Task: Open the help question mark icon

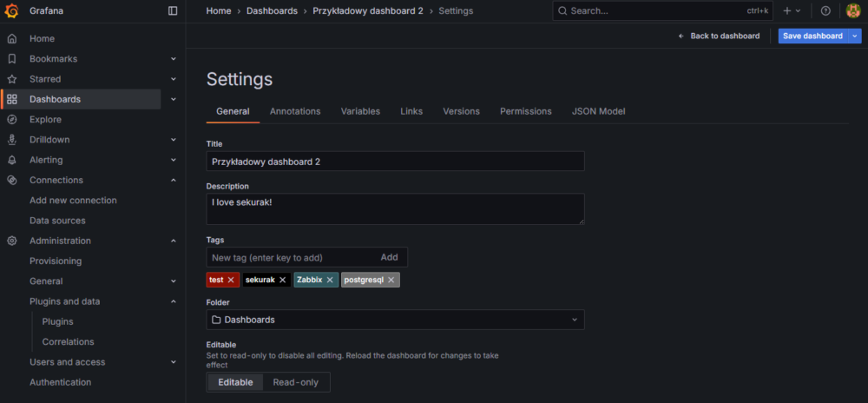Action: pos(825,11)
